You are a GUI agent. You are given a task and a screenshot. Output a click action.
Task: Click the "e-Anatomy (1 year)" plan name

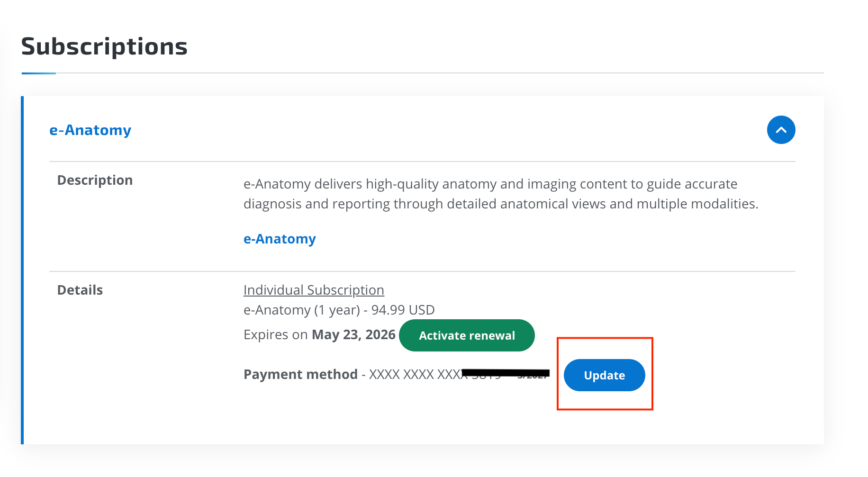coord(301,310)
